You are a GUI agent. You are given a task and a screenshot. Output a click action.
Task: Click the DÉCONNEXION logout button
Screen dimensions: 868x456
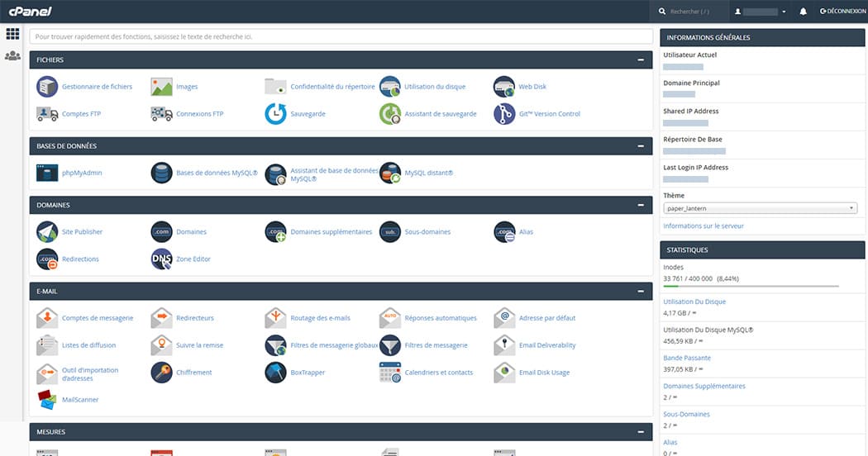(x=842, y=11)
